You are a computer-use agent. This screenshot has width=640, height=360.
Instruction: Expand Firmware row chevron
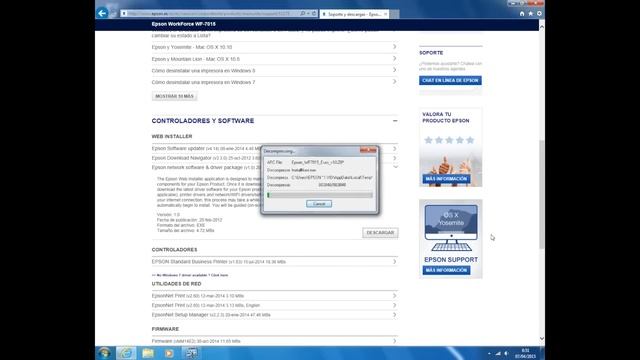coord(394,341)
